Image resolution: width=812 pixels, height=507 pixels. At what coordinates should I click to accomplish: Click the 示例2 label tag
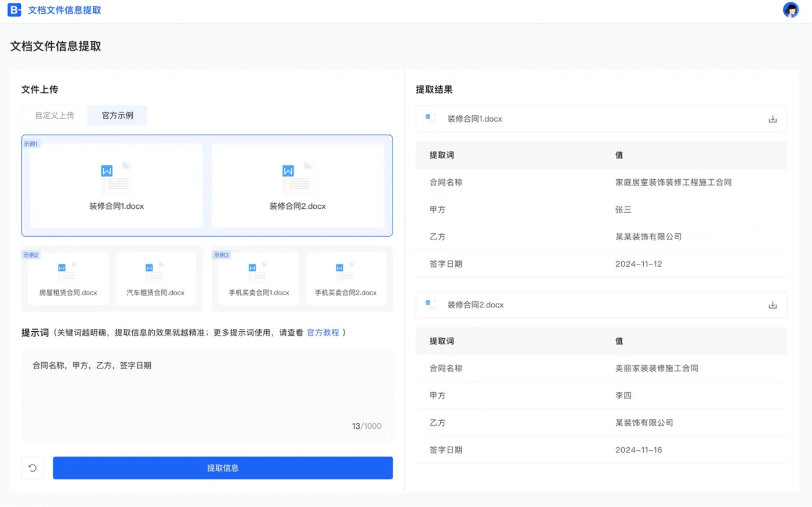(31, 255)
